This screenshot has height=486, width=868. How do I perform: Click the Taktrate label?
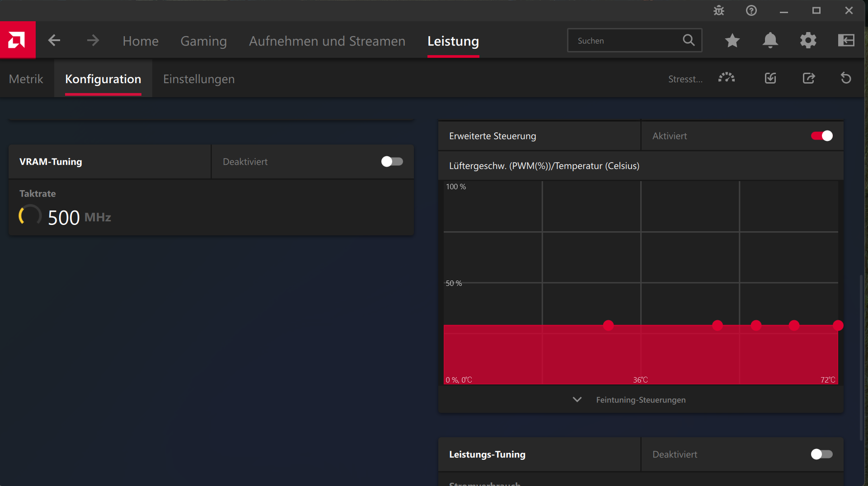(x=38, y=194)
